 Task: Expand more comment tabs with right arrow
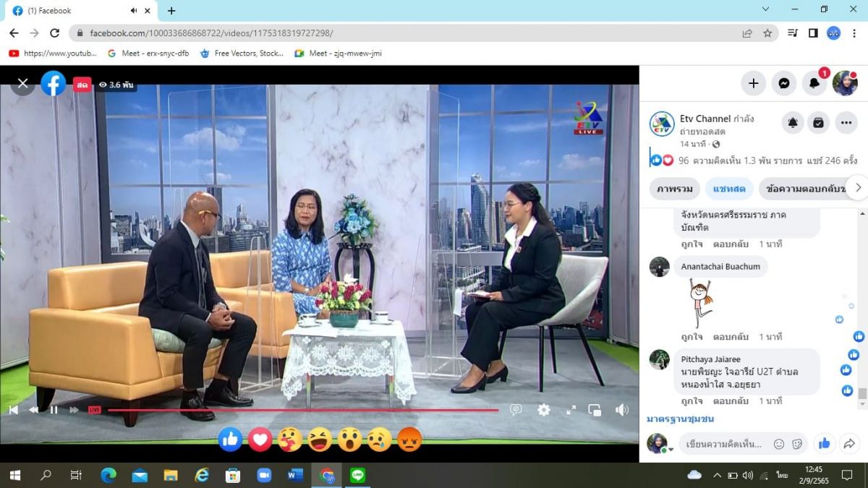tap(857, 188)
